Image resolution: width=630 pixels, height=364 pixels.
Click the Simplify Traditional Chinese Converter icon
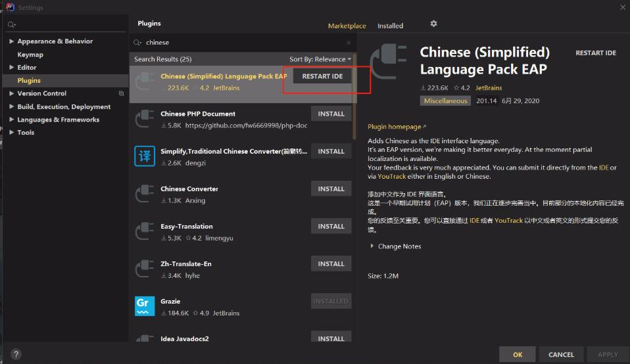pos(145,156)
